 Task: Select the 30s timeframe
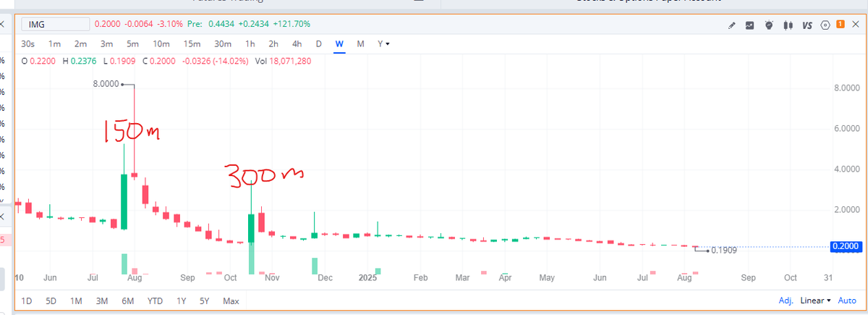28,44
